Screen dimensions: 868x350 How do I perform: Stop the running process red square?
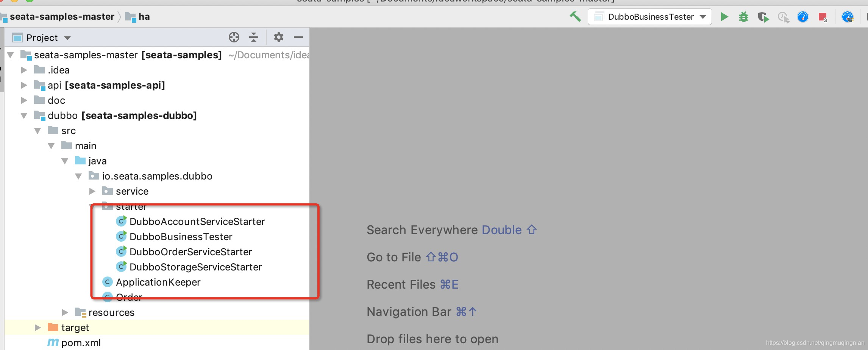[823, 17]
